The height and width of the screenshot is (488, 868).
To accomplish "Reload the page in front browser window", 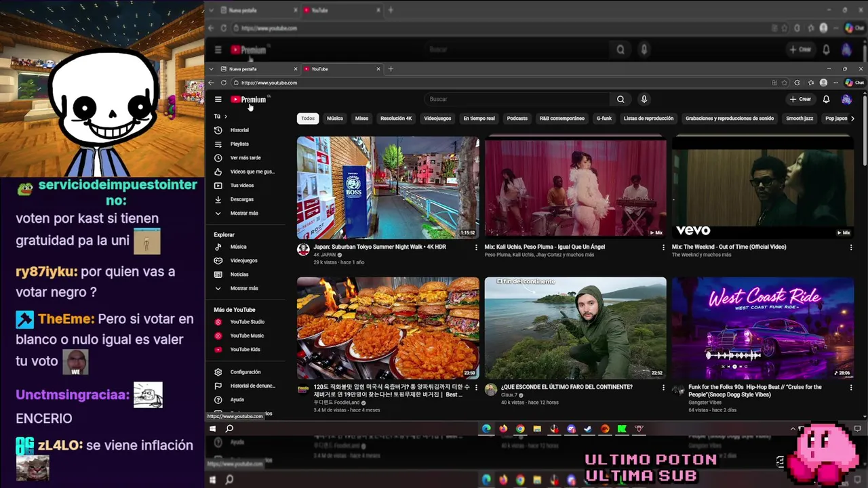I will point(223,83).
